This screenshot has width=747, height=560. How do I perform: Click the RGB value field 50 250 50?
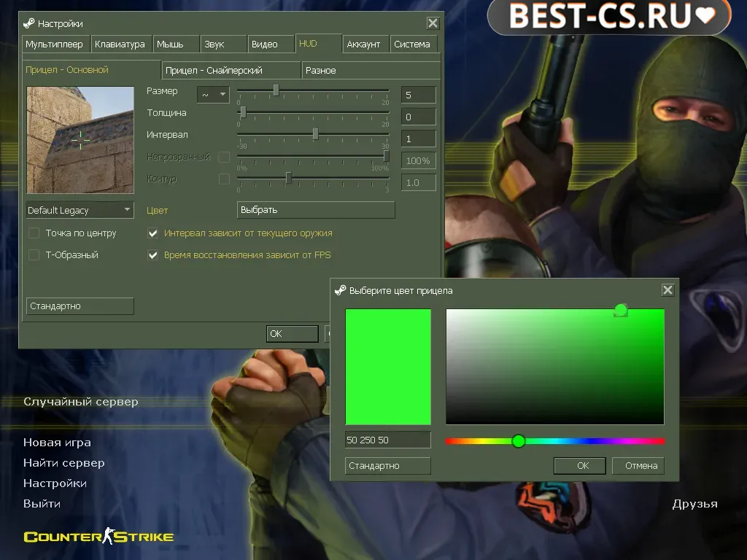pyautogui.click(x=388, y=440)
